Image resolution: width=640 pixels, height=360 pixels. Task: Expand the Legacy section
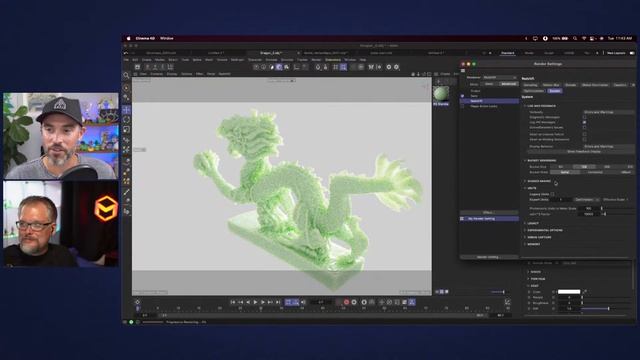pyautogui.click(x=525, y=223)
